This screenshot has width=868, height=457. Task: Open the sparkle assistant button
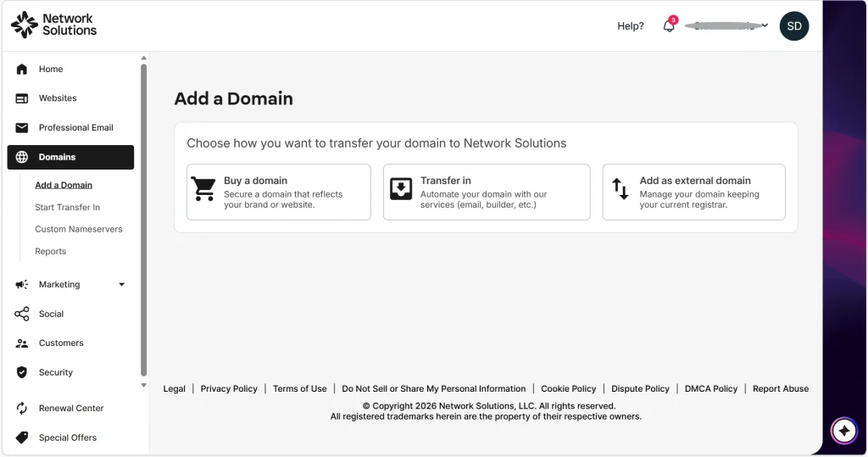coord(843,431)
